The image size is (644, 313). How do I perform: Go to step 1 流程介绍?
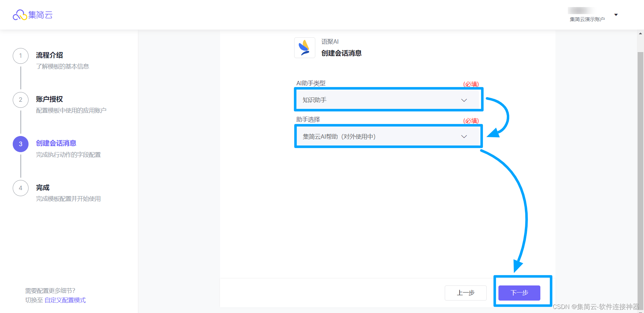coord(49,55)
